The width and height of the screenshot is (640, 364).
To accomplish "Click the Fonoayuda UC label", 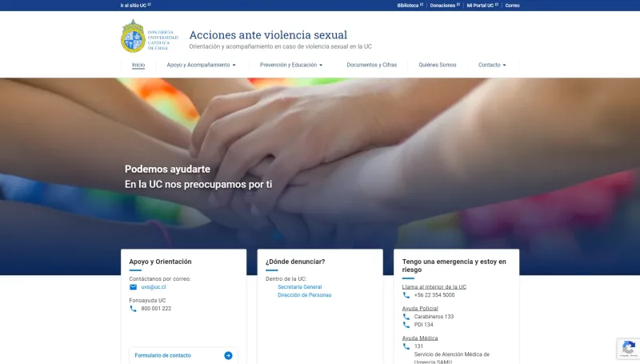I will [147, 300].
